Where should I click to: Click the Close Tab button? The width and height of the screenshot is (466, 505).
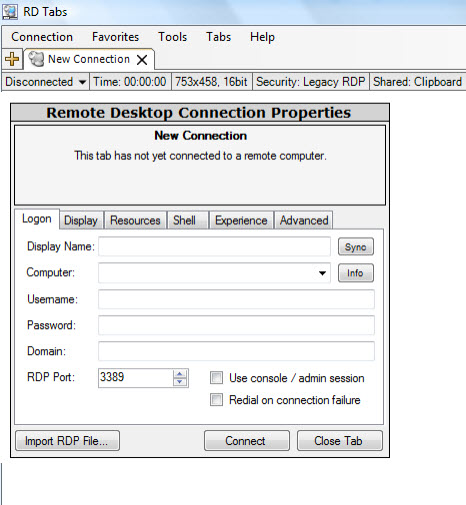tap(340, 441)
